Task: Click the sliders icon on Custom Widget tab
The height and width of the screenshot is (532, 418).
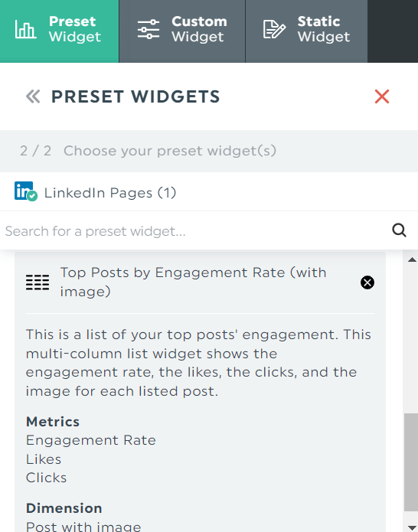Action: (149, 29)
